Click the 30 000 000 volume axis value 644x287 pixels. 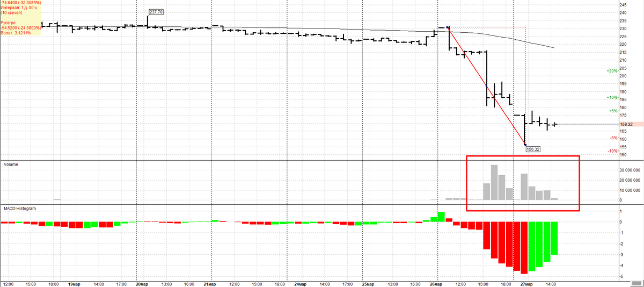coord(630,170)
